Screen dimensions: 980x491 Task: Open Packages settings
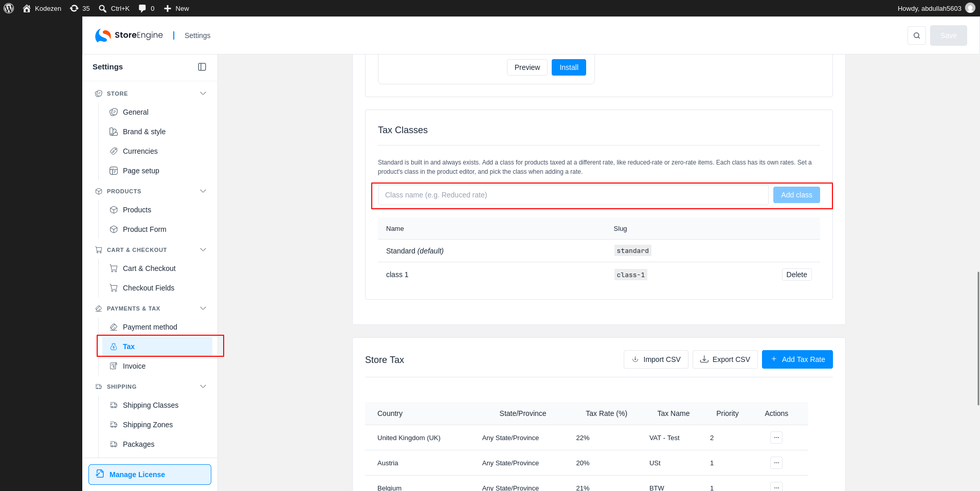[157, 444]
